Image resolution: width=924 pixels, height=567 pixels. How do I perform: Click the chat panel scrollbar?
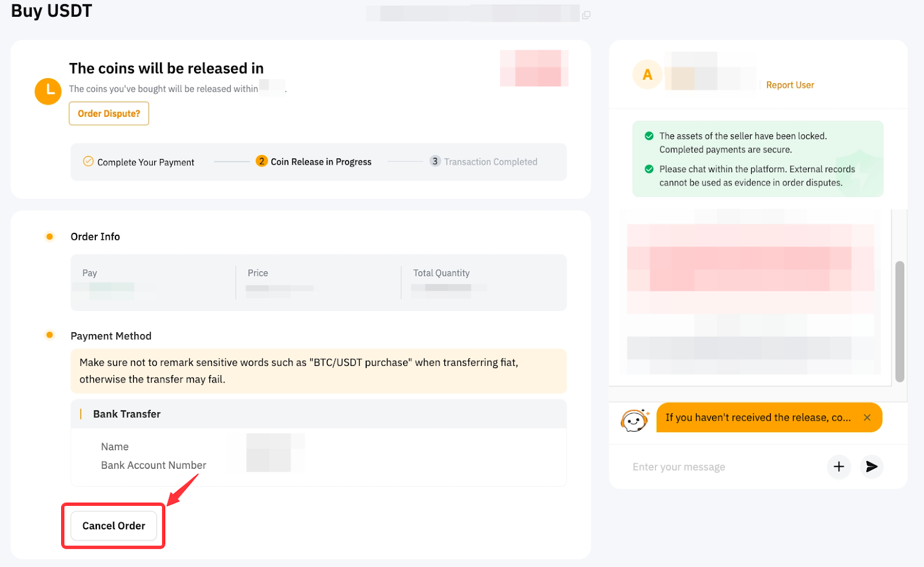pyautogui.click(x=899, y=321)
